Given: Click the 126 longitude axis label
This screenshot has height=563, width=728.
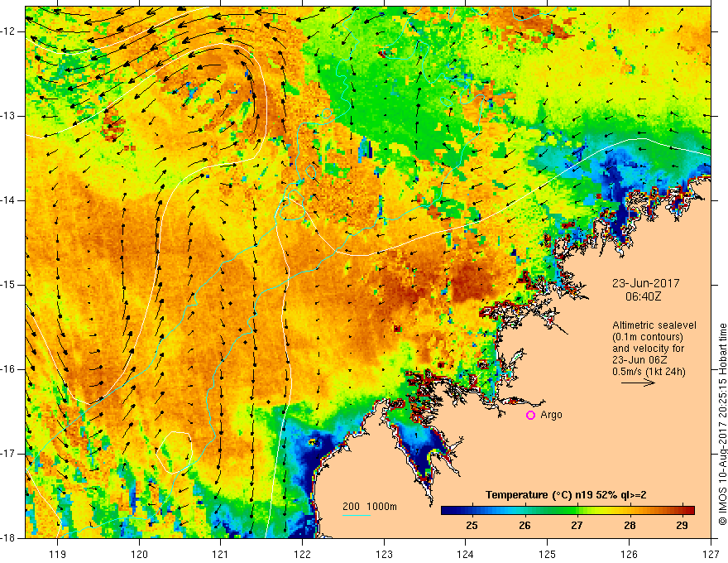Looking at the screenshot, I should [629, 554].
